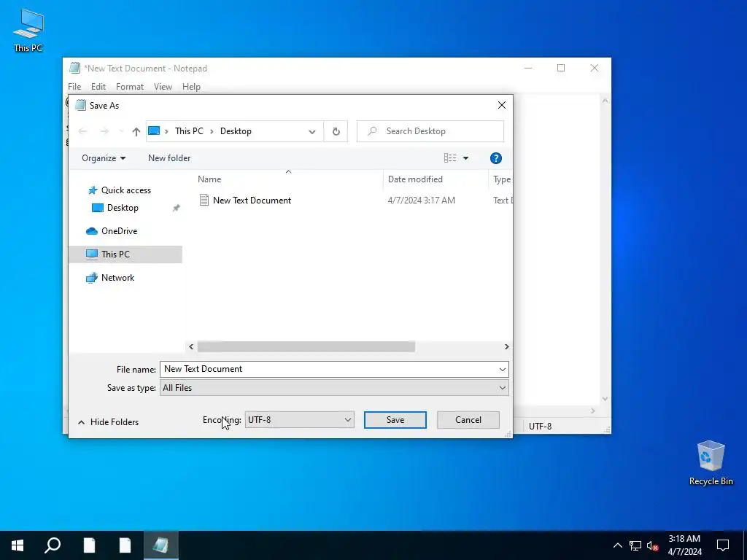Click Desktop in the address path

pyautogui.click(x=236, y=131)
